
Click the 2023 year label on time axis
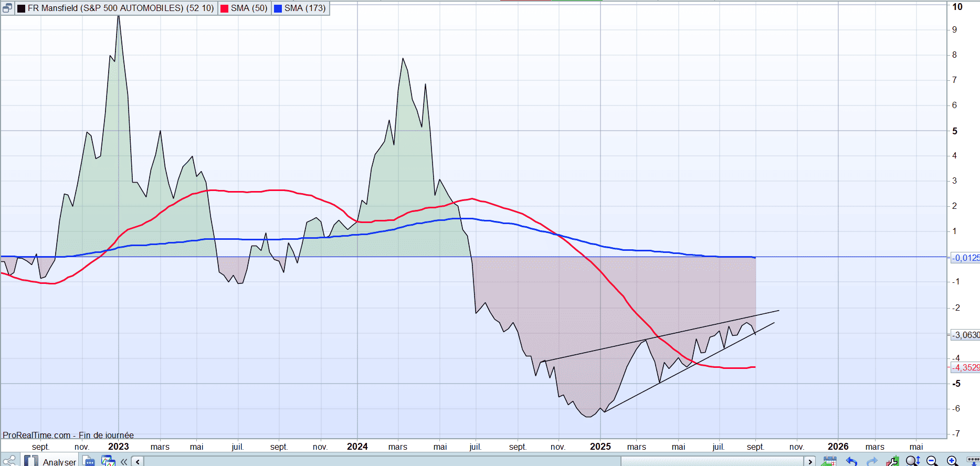click(119, 447)
